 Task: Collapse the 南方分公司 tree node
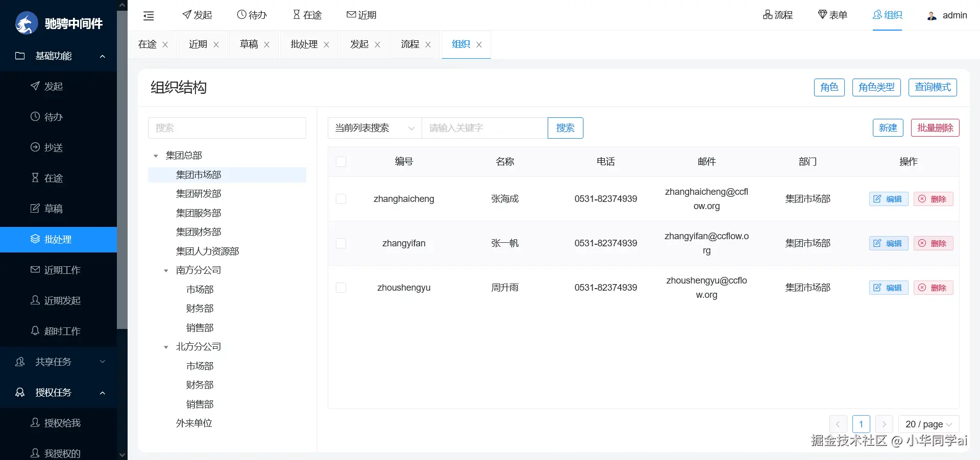166,271
